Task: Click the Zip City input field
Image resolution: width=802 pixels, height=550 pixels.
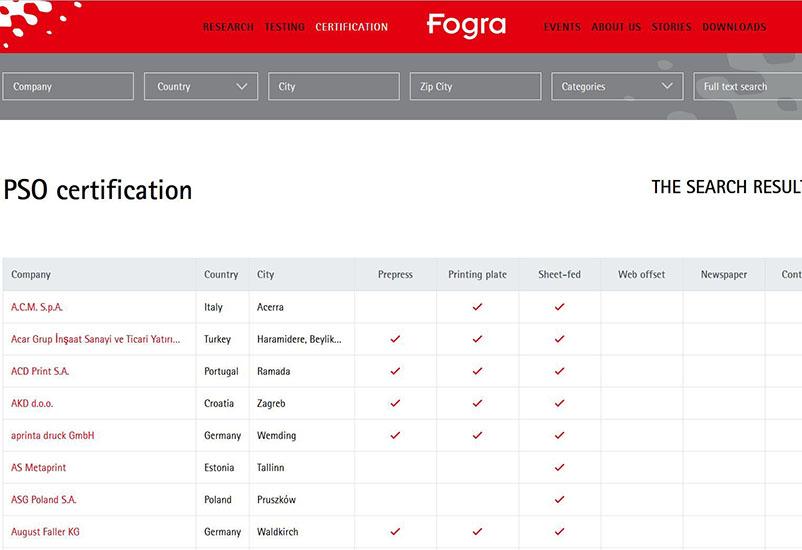Action: coord(475,87)
